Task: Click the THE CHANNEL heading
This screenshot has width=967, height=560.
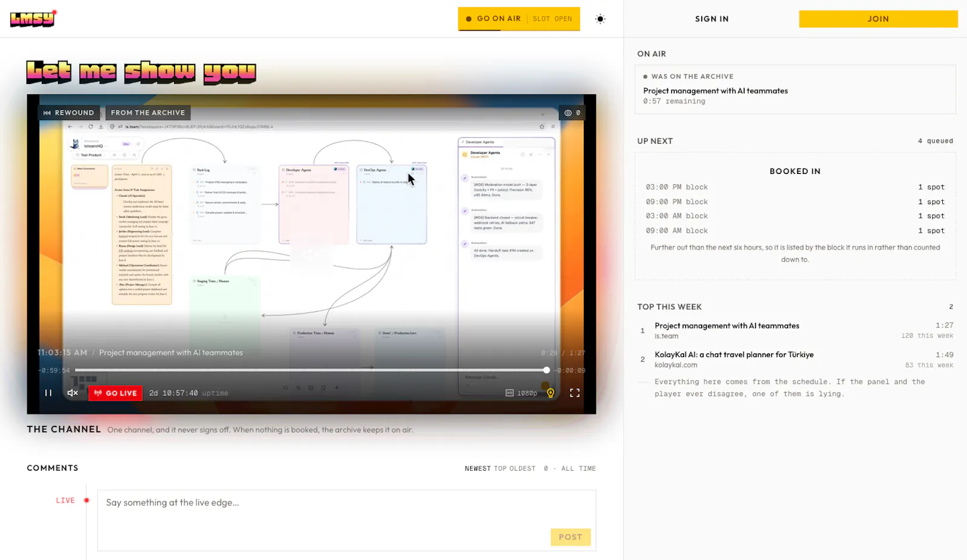Action: pyautogui.click(x=64, y=430)
